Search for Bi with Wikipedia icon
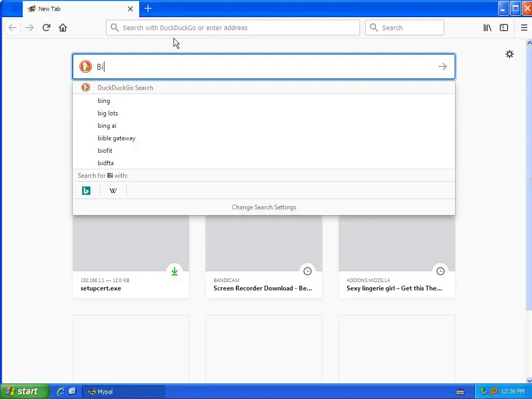This screenshot has width=532, height=399. coord(113,191)
